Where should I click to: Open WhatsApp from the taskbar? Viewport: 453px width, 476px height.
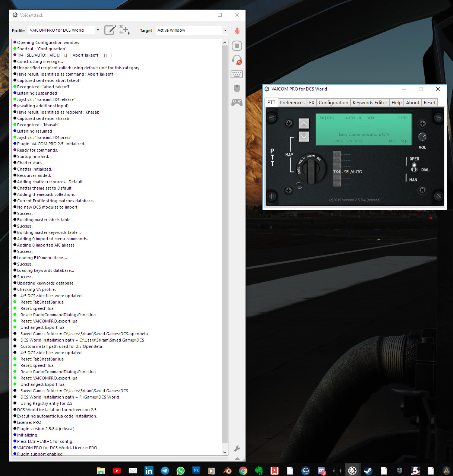[181, 471]
